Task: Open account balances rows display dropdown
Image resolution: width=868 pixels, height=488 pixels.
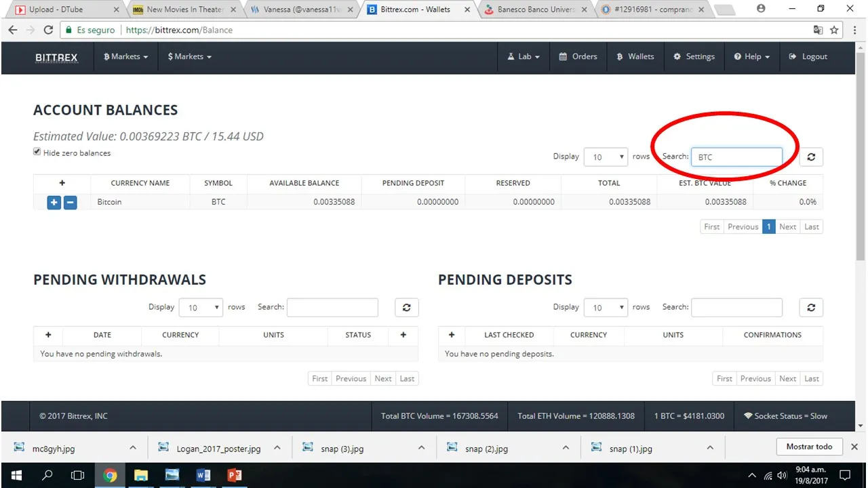Action: pos(606,157)
